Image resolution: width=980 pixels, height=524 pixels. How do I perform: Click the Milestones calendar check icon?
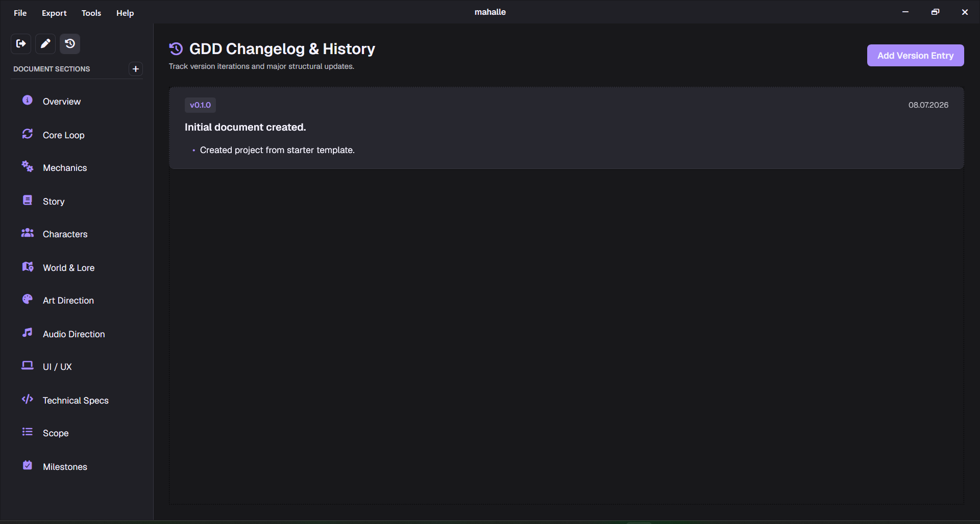28,465
